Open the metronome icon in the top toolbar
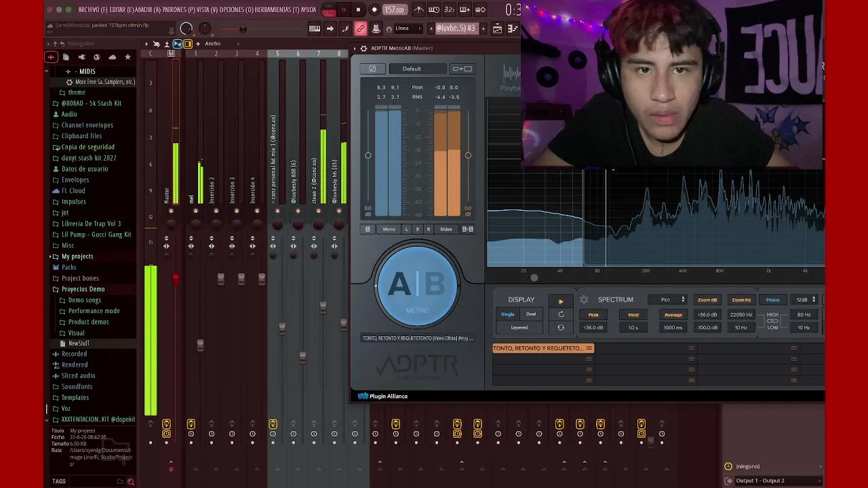Screen dimensions: 868x488 [418, 9]
